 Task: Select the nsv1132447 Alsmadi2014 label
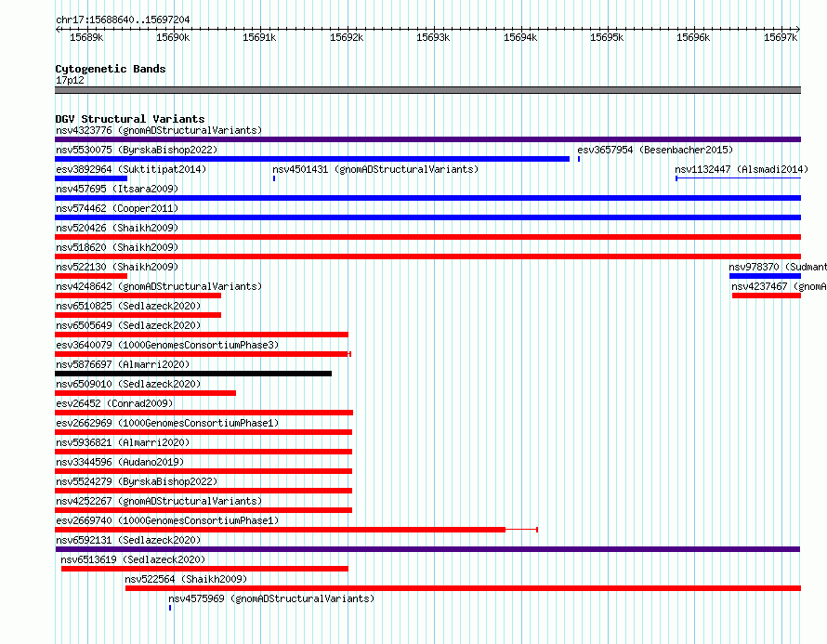pyautogui.click(x=742, y=169)
